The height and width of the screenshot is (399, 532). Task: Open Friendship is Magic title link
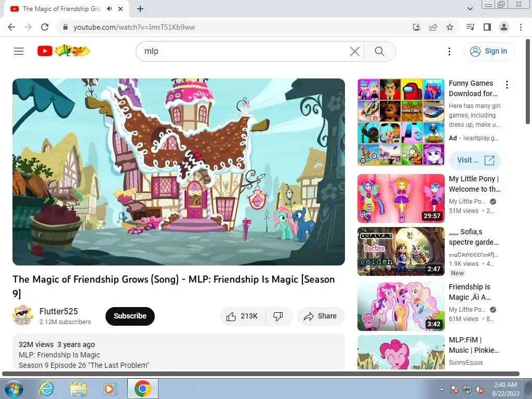(x=470, y=292)
